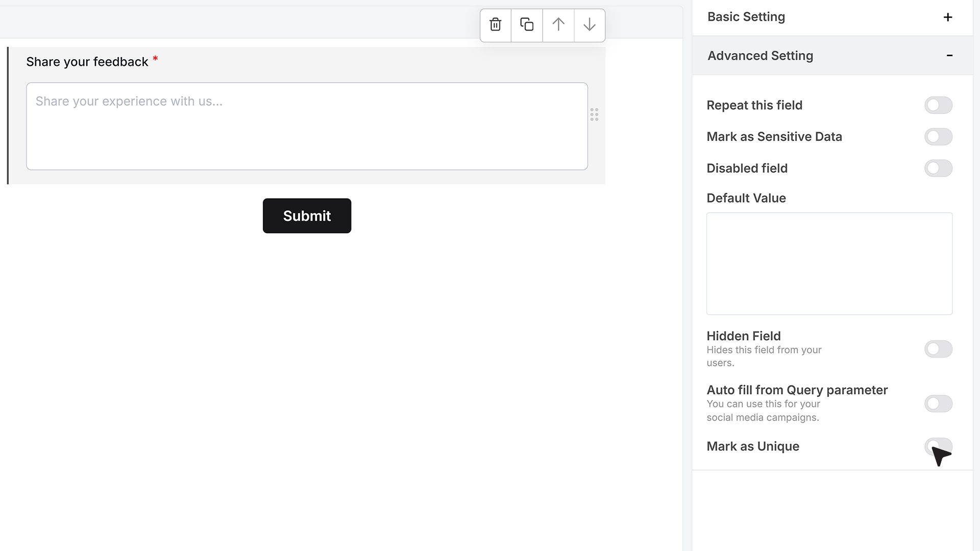Click the drag handle beside the textarea
The width and height of the screenshot is (980, 551).
click(x=594, y=114)
